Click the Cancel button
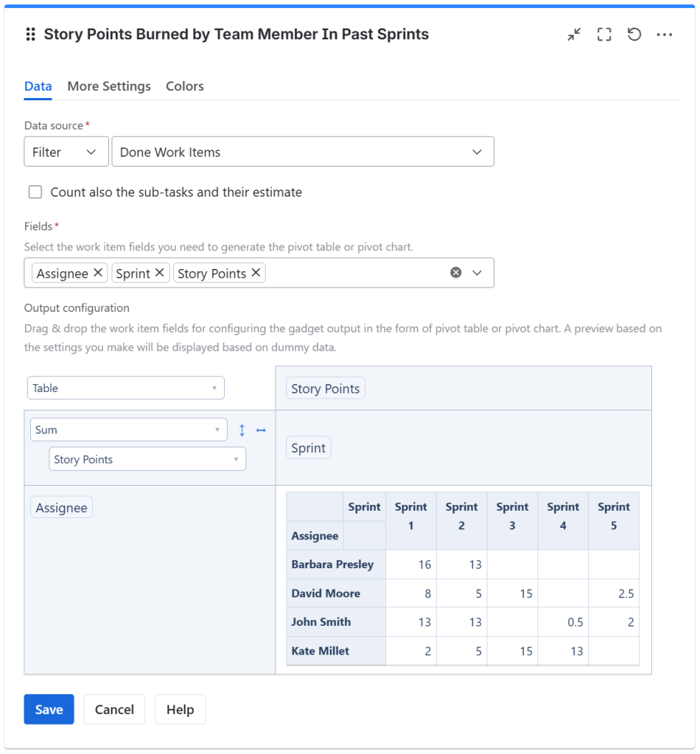 pyautogui.click(x=114, y=709)
